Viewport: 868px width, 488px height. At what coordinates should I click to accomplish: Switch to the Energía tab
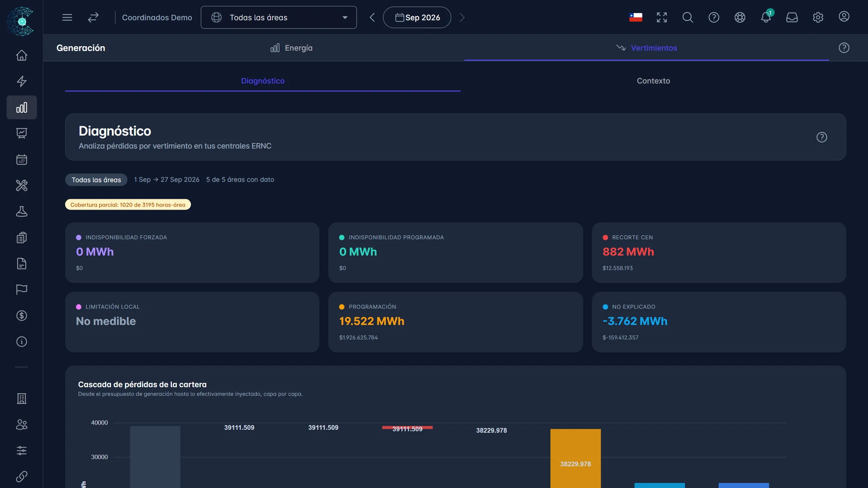(291, 48)
